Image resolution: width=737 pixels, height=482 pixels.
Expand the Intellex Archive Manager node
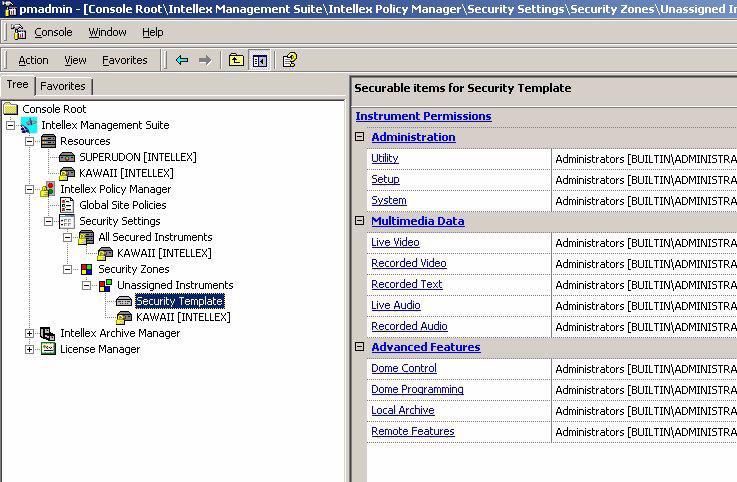pos(29,333)
